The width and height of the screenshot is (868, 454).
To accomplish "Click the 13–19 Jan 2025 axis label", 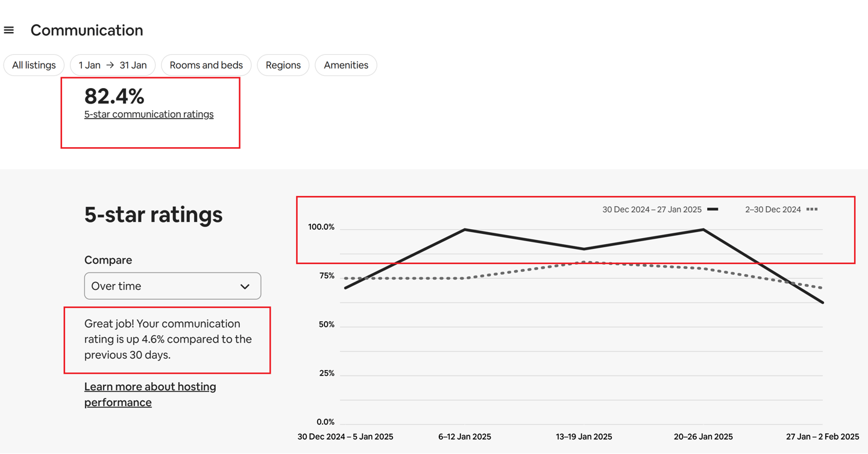I will tap(584, 437).
